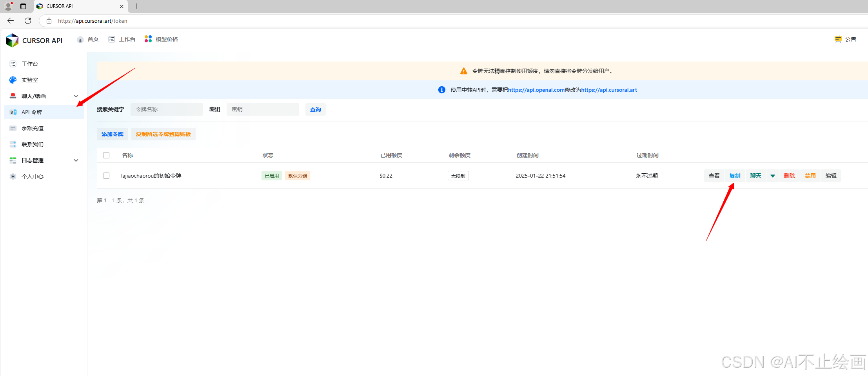Click the orange warning triangle icon

464,71
